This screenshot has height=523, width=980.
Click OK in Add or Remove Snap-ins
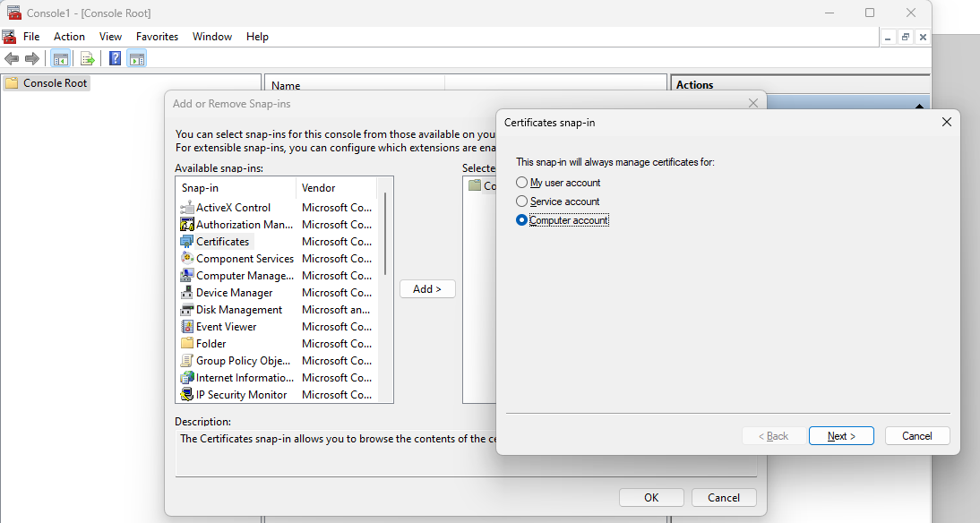coord(651,497)
